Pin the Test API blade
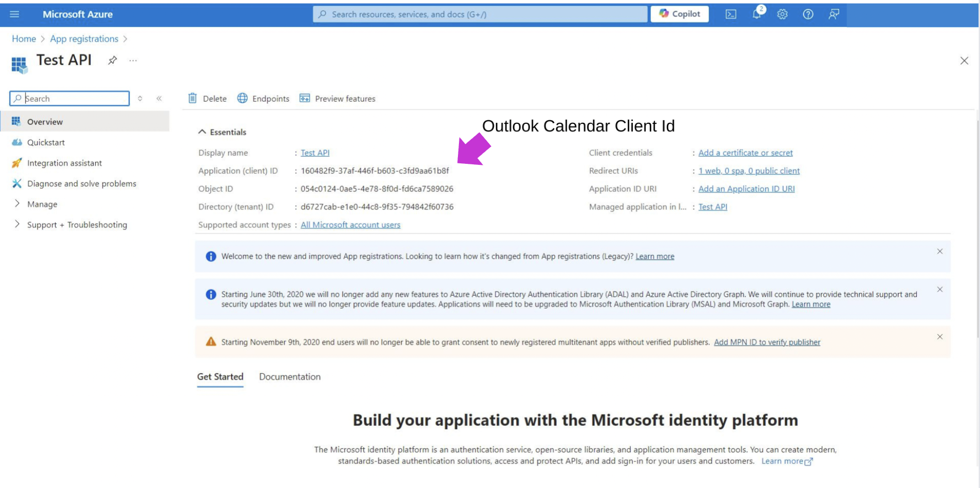980x488 pixels. tap(112, 61)
